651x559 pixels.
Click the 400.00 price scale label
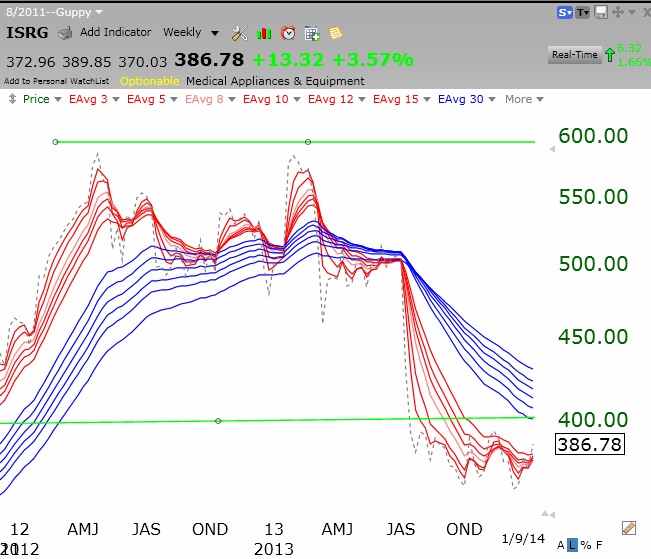tap(593, 419)
